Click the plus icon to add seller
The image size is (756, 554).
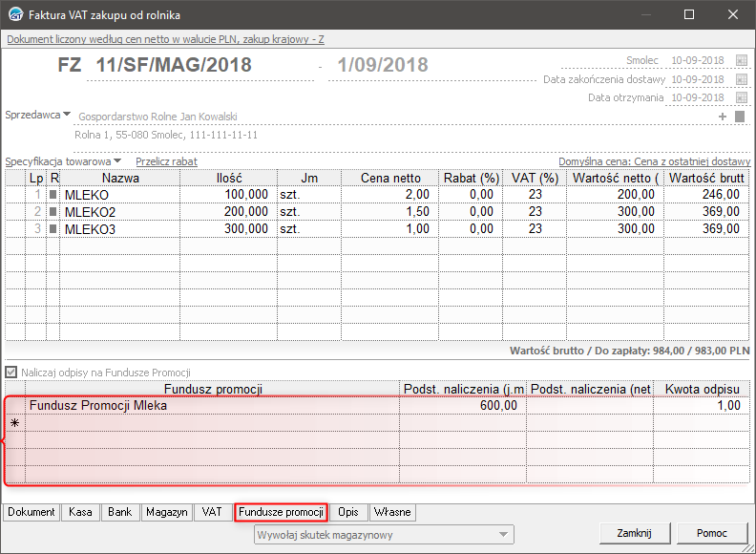tap(723, 117)
